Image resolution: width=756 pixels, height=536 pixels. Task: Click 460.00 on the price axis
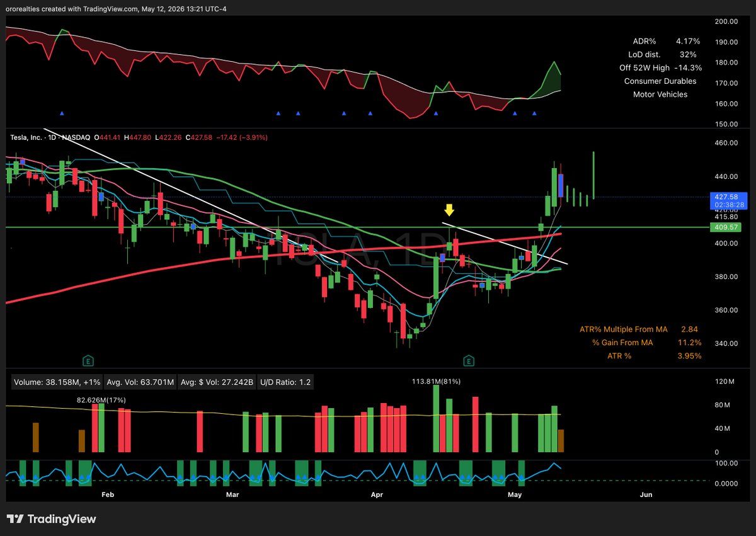[x=726, y=143]
